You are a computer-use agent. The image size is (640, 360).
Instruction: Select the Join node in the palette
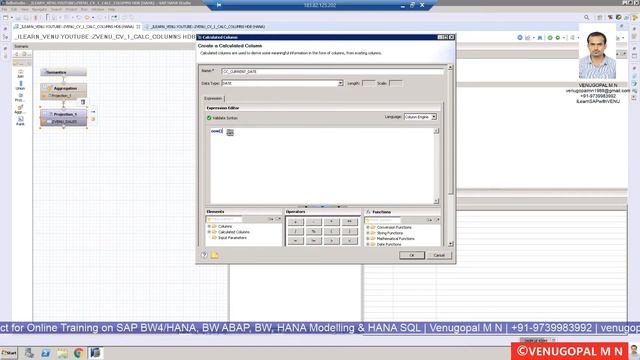[x=20, y=73]
